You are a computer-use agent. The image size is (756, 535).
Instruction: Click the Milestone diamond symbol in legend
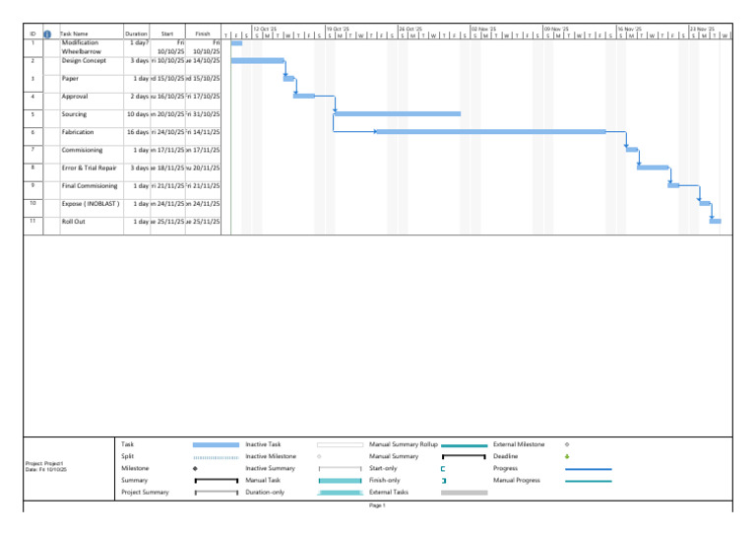tap(195, 468)
